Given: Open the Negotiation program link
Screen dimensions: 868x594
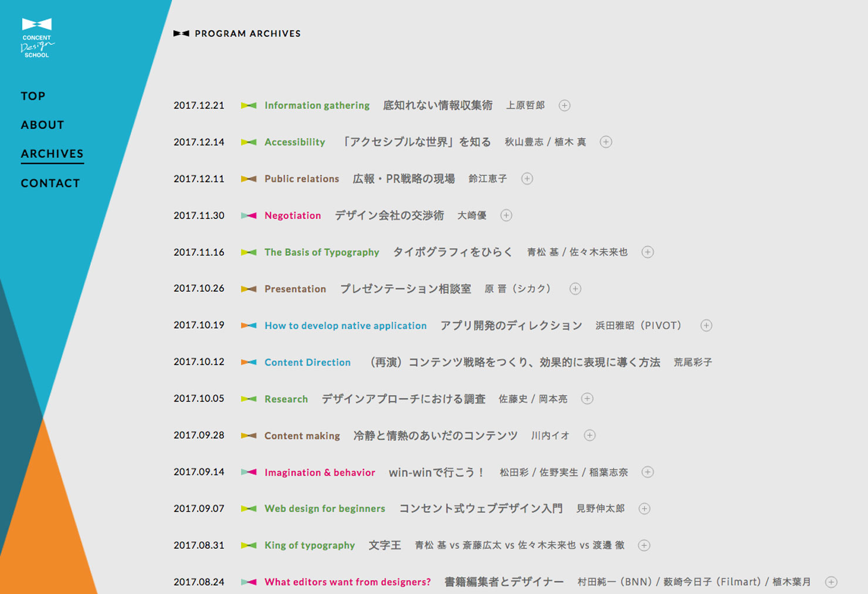Looking at the screenshot, I should (x=293, y=215).
